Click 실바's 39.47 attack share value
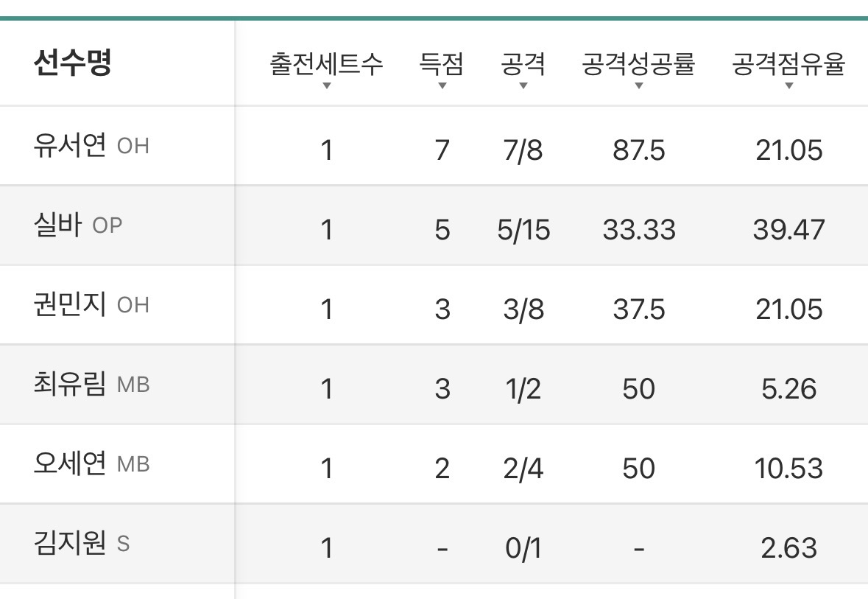This screenshot has width=868, height=599. [788, 229]
